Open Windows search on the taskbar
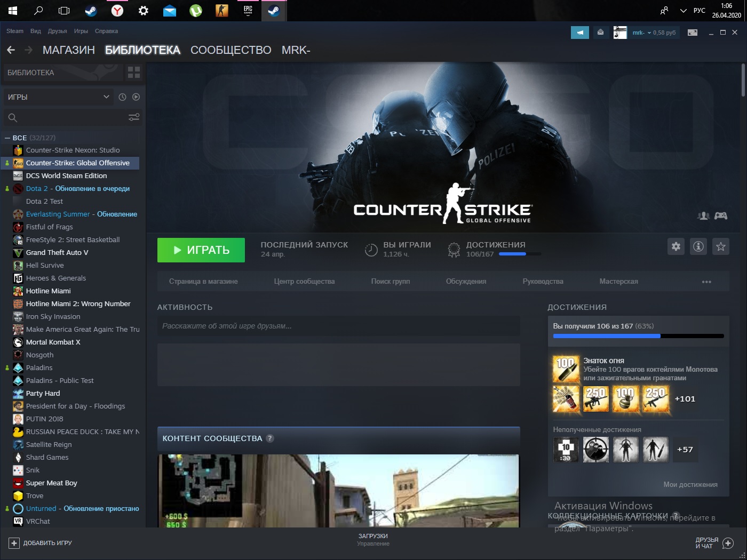Image resolution: width=747 pixels, height=560 pixels. [x=38, y=10]
